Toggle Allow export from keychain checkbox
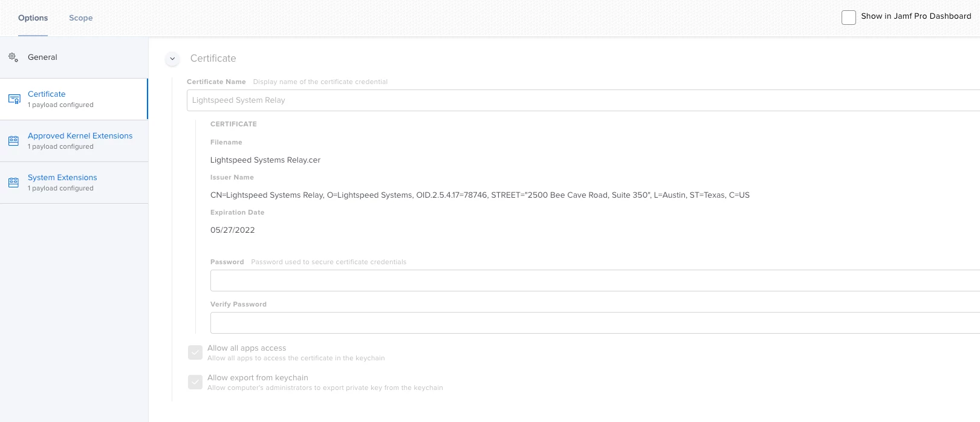980x422 pixels. point(195,382)
